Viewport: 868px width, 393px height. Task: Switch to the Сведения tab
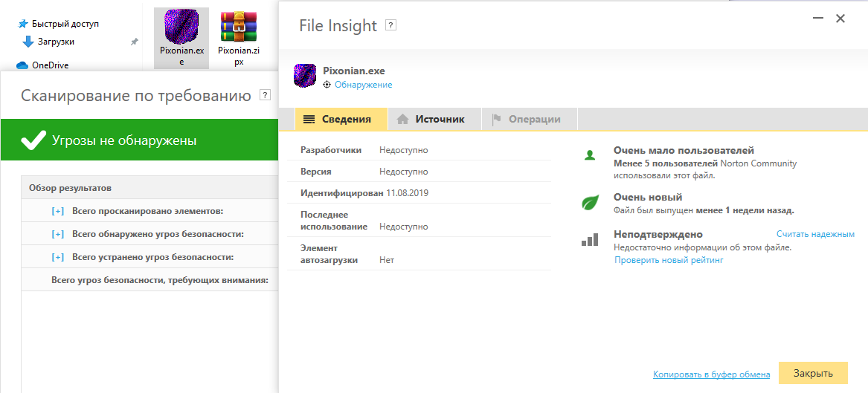tap(341, 120)
